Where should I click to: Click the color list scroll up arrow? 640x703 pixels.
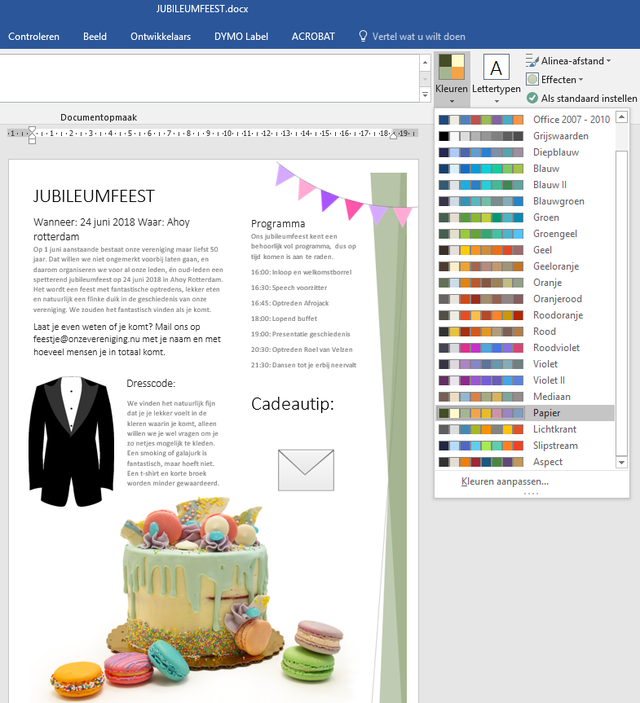(x=622, y=117)
